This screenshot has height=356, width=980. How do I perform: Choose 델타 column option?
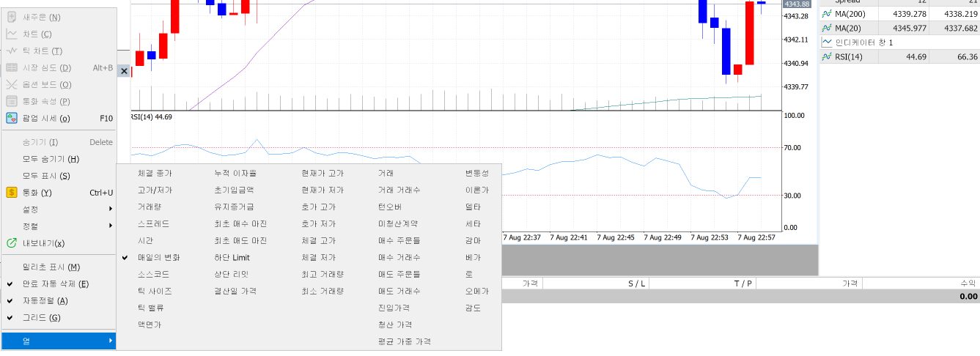[x=473, y=207]
